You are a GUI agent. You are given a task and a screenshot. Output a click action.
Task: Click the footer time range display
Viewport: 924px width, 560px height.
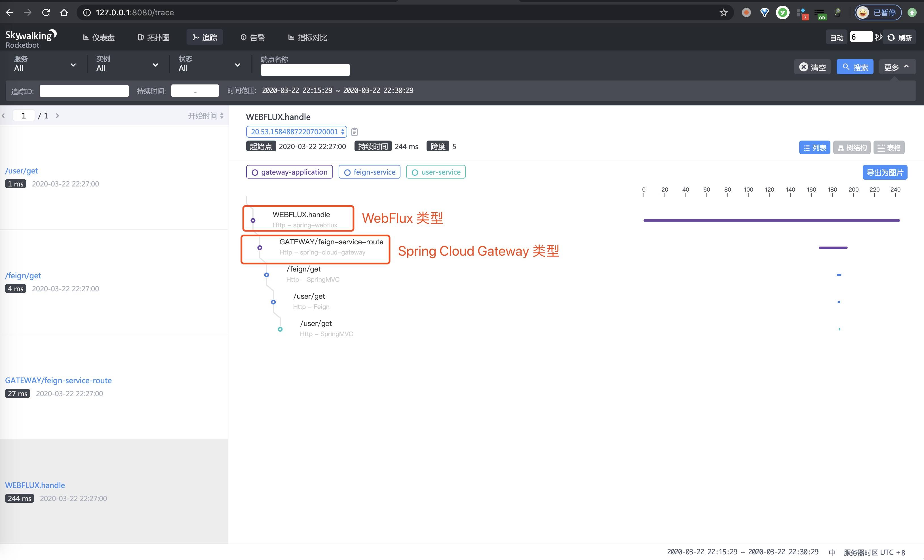click(742, 552)
